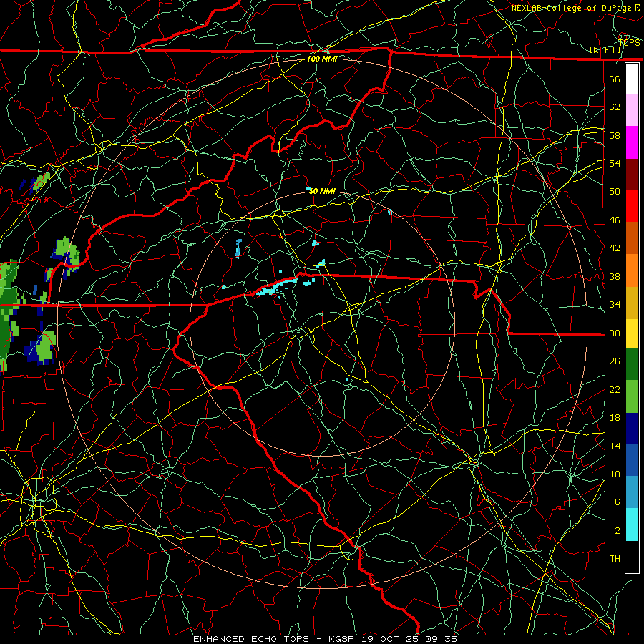Select the "42" scale label
The width and height of the screenshot is (644, 644).
pyautogui.click(x=615, y=248)
